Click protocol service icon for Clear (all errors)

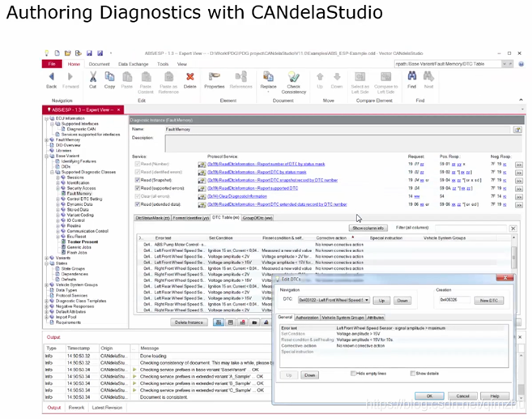click(x=202, y=197)
